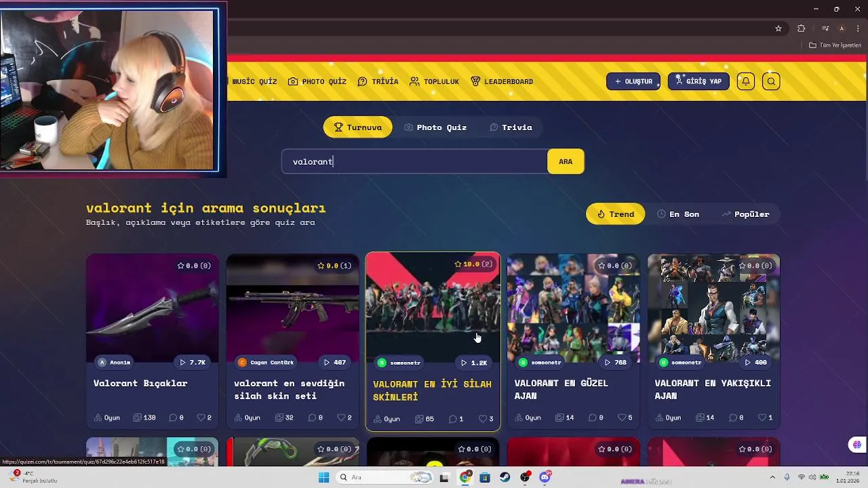Click the GİRİŞ YAP login button
The image size is (868, 488).
[698, 81]
